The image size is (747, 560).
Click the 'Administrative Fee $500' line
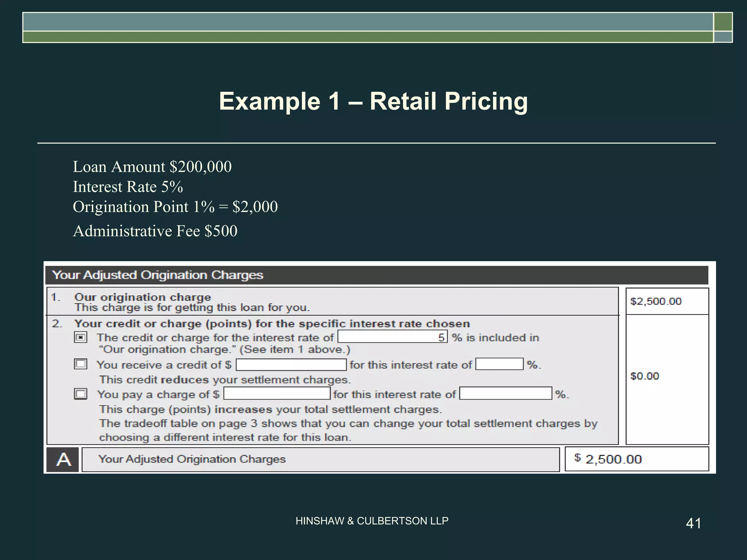pyautogui.click(x=155, y=231)
